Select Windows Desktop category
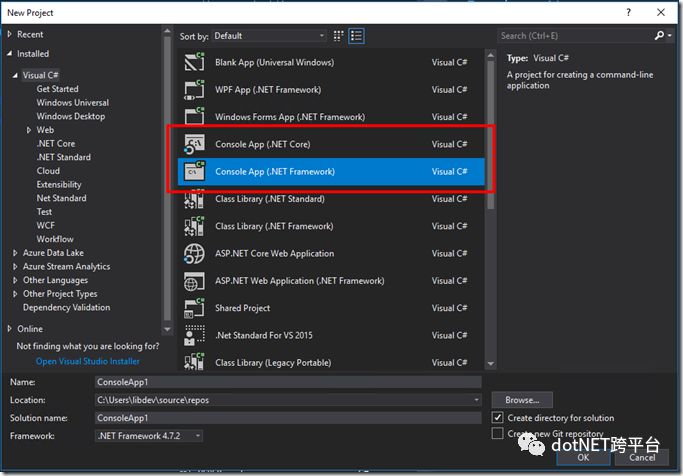 (x=71, y=116)
